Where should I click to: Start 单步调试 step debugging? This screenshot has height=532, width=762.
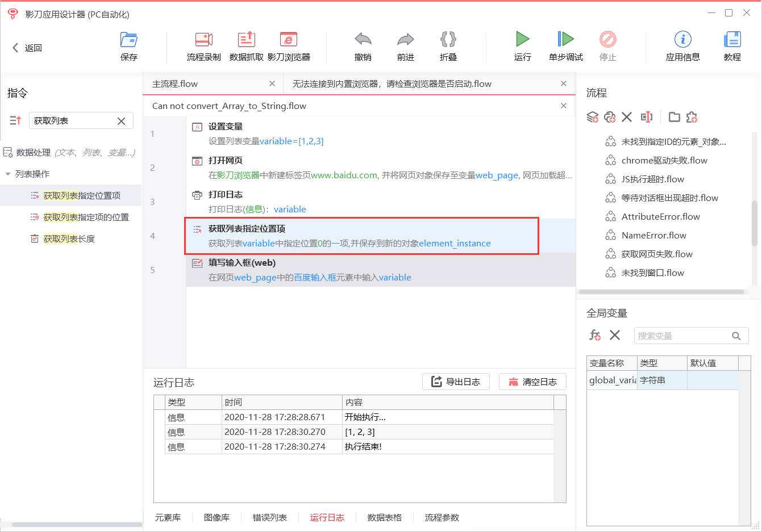pos(565,45)
